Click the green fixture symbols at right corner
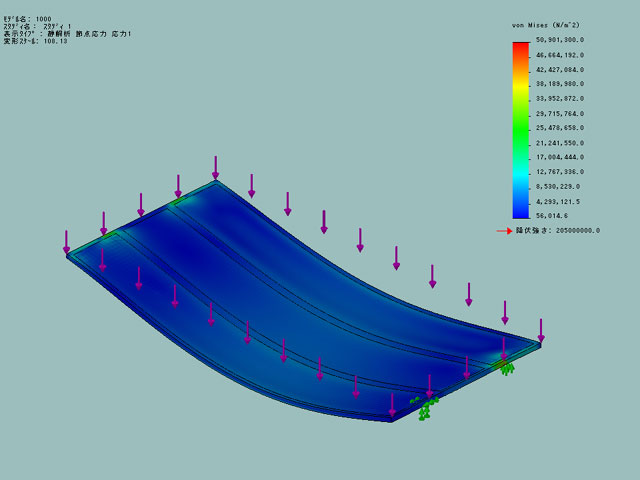The width and height of the screenshot is (640, 480). pos(507,368)
